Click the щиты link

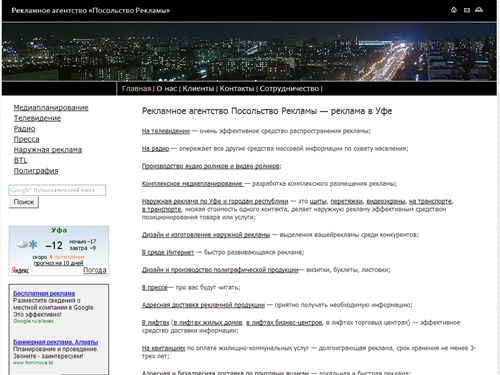[x=318, y=201]
